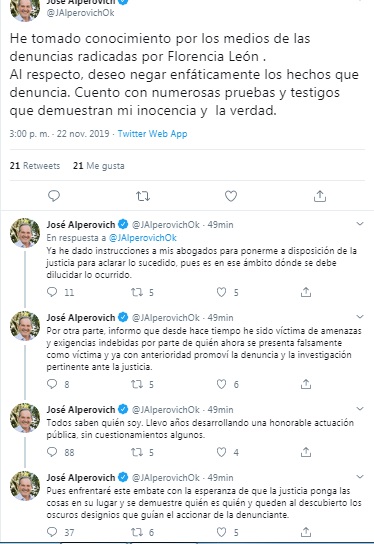This screenshot has width=374, height=544.
Task: View the list of 21 Retweets
Action: tap(35, 166)
